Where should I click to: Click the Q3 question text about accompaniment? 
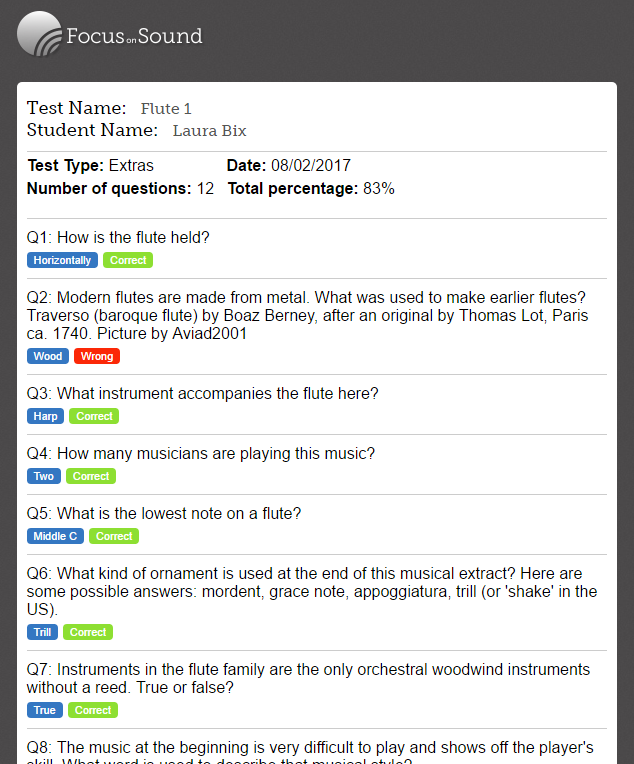(203, 393)
